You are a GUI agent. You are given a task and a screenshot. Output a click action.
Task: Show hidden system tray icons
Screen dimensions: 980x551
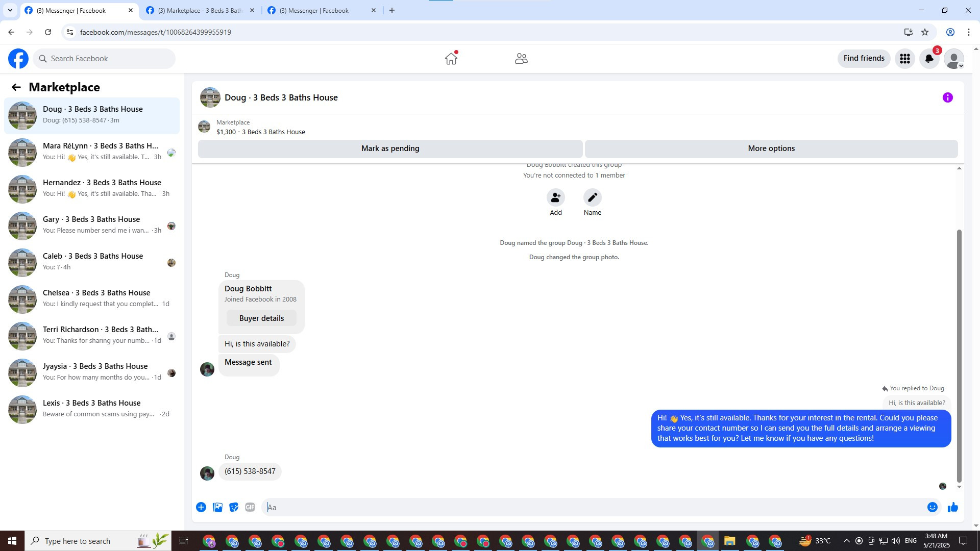coord(847,541)
